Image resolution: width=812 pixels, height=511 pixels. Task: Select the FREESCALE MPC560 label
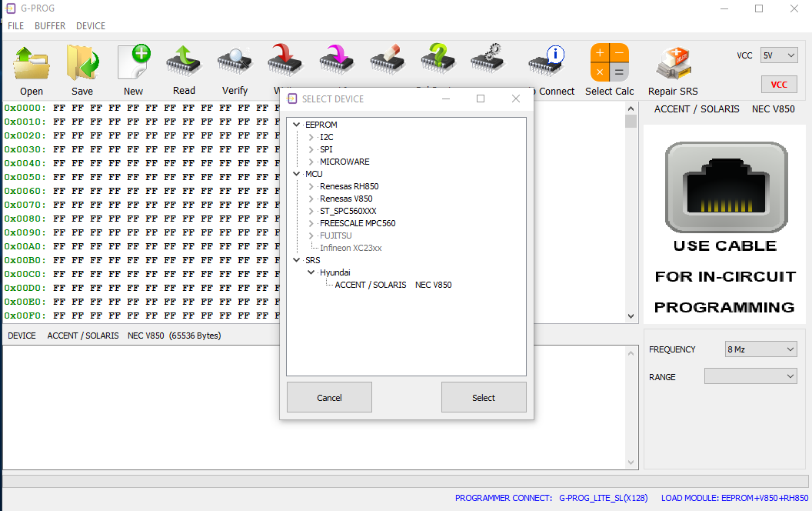coord(358,223)
